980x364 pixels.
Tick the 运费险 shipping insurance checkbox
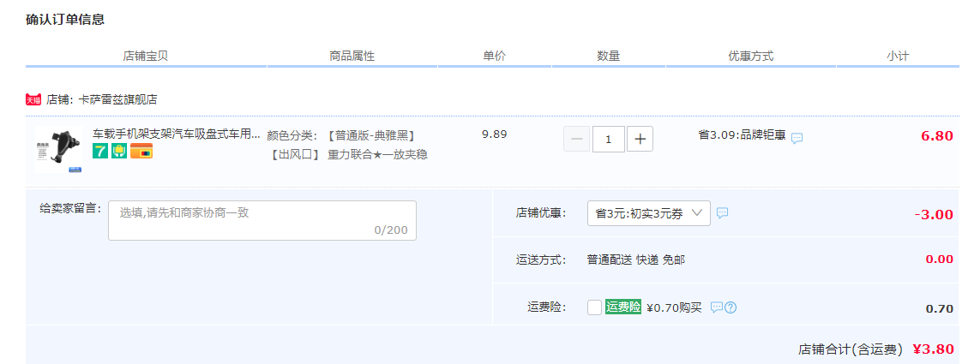point(594,307)
